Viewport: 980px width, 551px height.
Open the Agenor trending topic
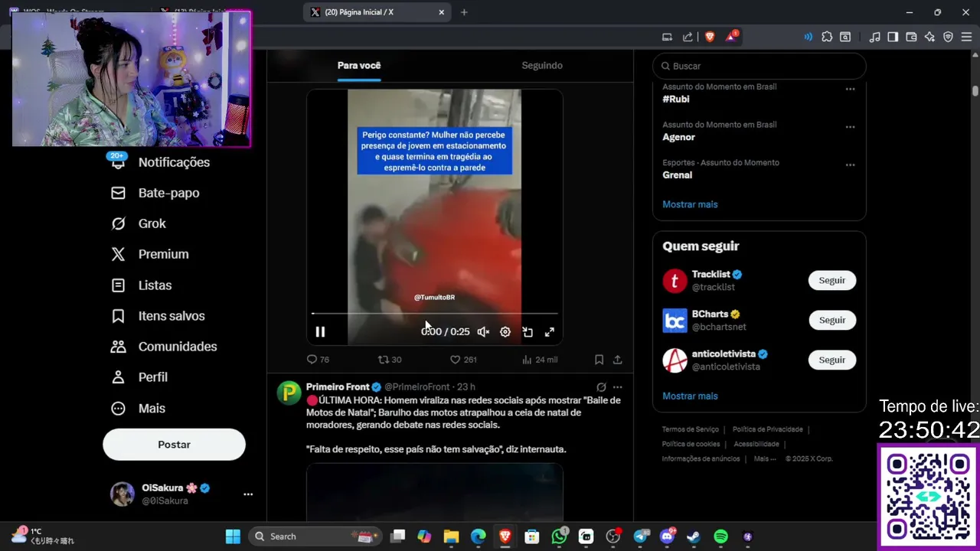(x=678, y=137)
